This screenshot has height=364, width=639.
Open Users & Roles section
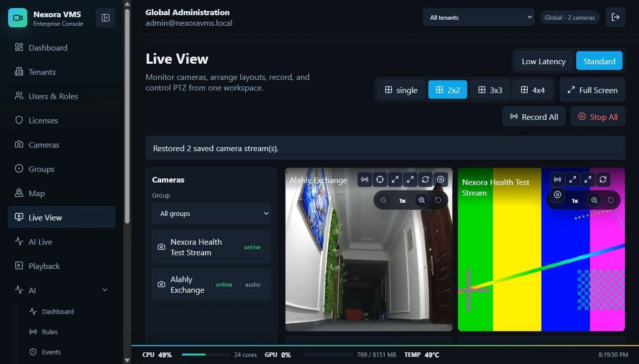tap(62, 96)
